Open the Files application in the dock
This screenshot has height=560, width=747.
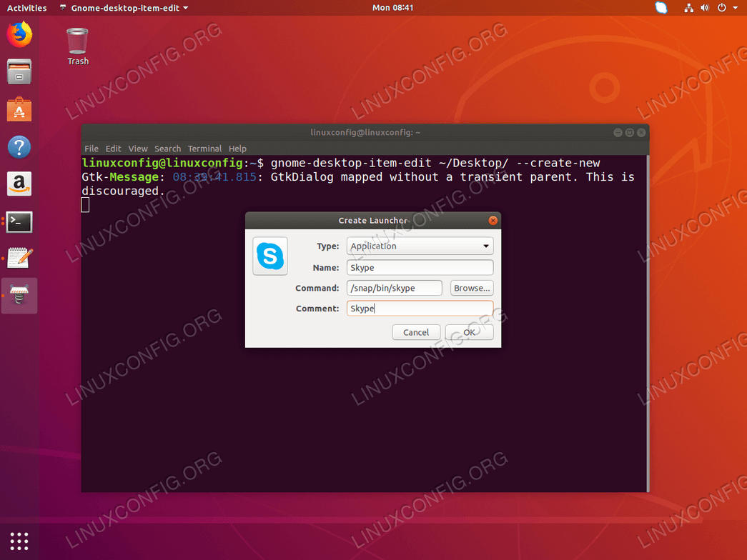pyautogui.click(x=19, y=71)
